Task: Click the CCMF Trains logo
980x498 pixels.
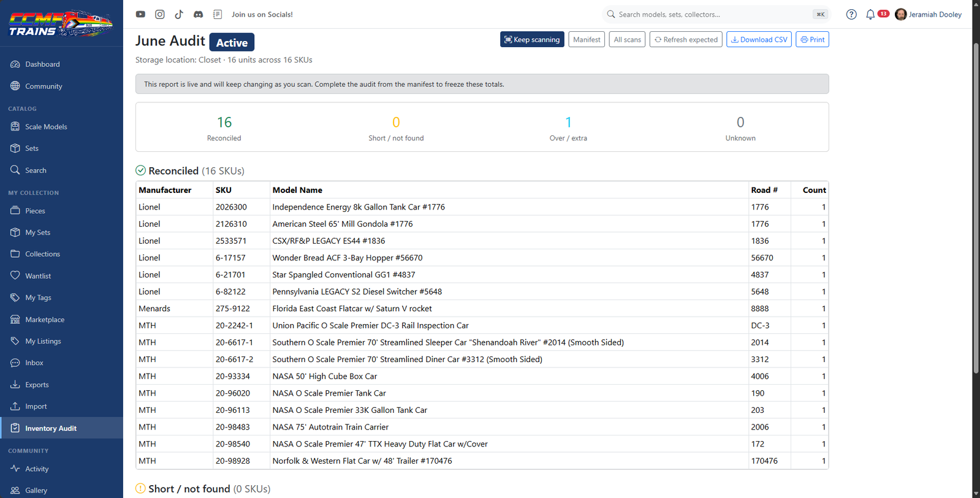Action: [61, 23]
